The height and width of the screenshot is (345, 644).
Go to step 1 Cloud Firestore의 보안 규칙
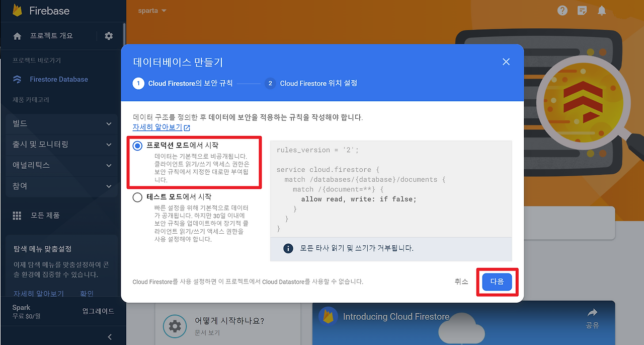pyautogui.click(x=183, y=83)
